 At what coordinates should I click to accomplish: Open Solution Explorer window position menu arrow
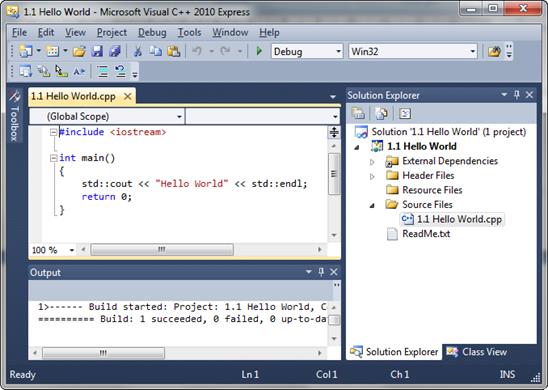[504, 94]
